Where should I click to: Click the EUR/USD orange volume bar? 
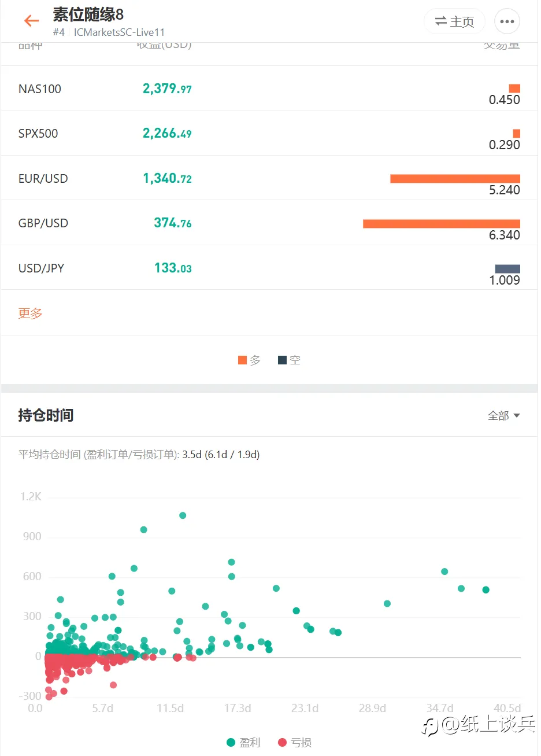point(455,179)
